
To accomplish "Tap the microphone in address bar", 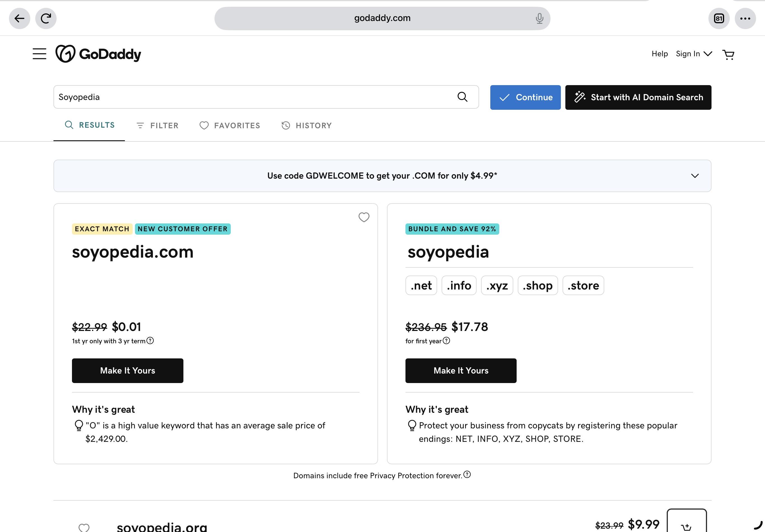I will [539, 18].
